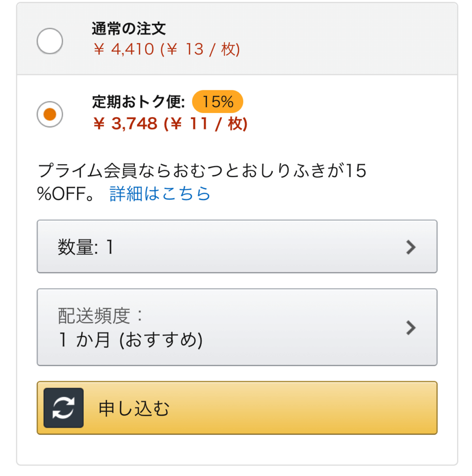Image resolution: width=472 pixels, height=476 pixels.
Task: Click the 通常の注文 option label
Action: (x=128, y=29)
